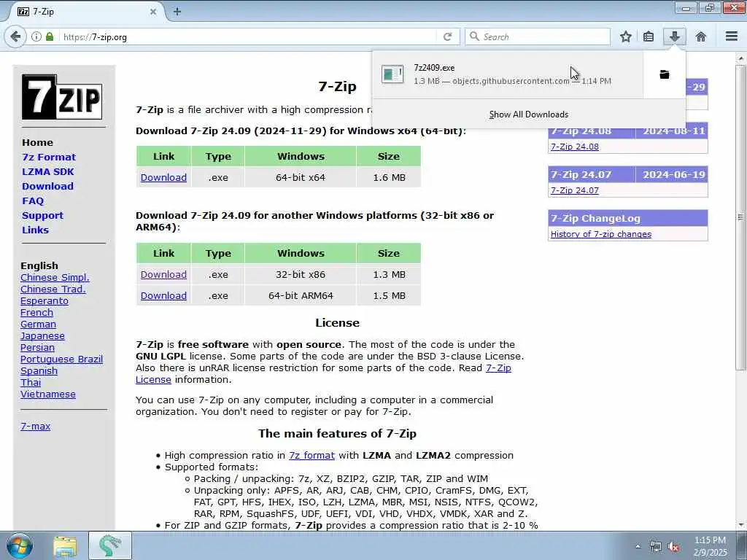Open the hamburger menu icon
Image resolution: width=747 pixels, height=560 pixels.
coord(732,36)
